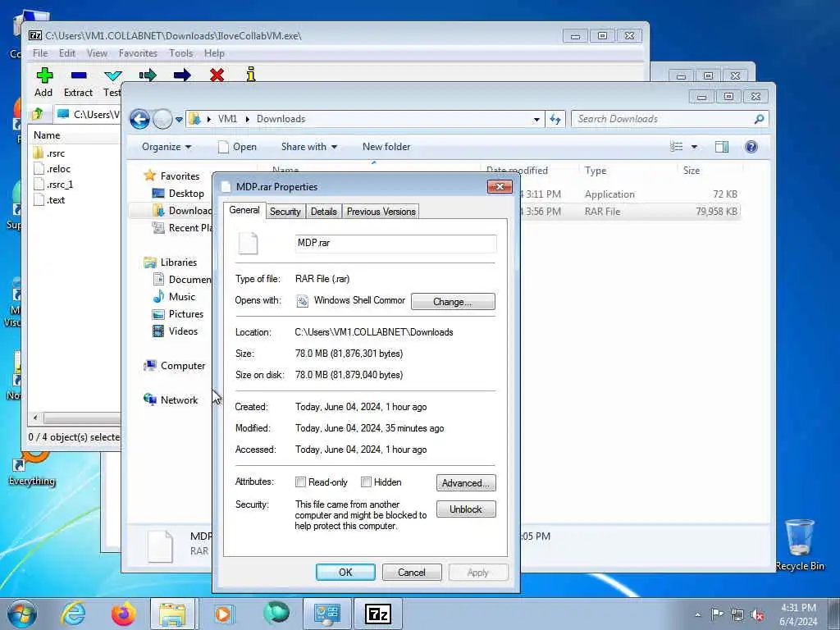This screenshot has height=630, width=840.
Task: Launch Internet Explorer from the taskbar
Action: pos(73,614)
